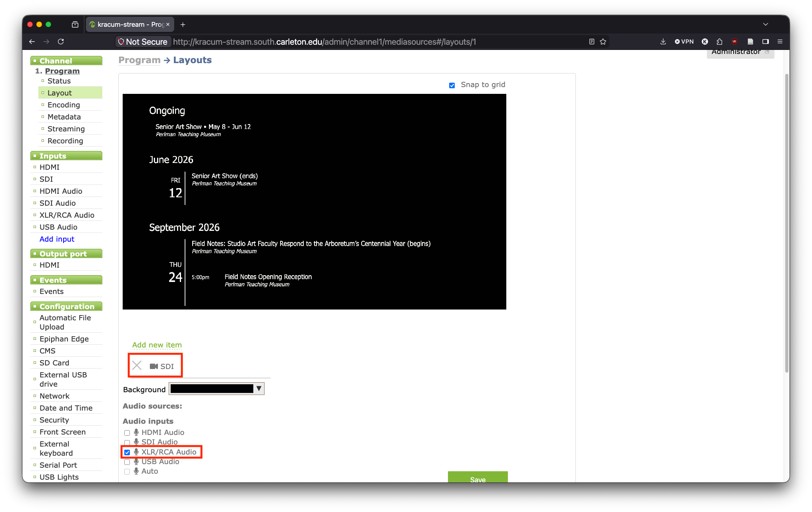Toggle Snap to grid checkbox
Screen dimensions: 812x512
[452, 85]
